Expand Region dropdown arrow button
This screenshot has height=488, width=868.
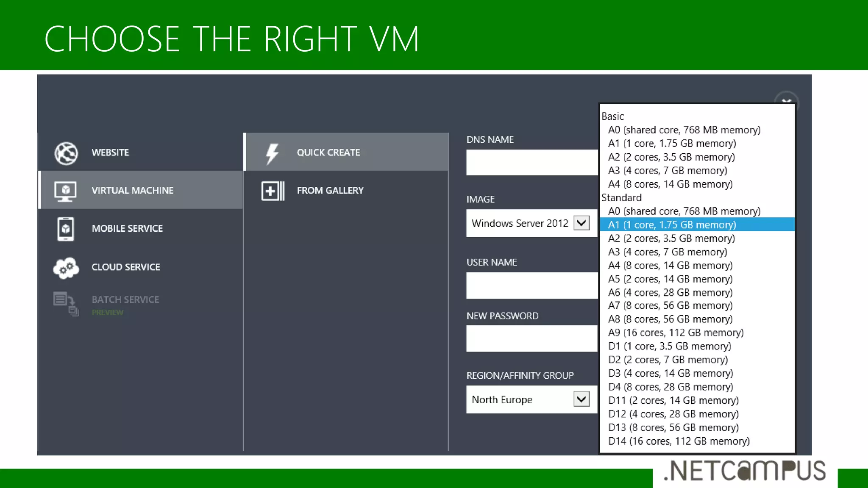[581, 399]
